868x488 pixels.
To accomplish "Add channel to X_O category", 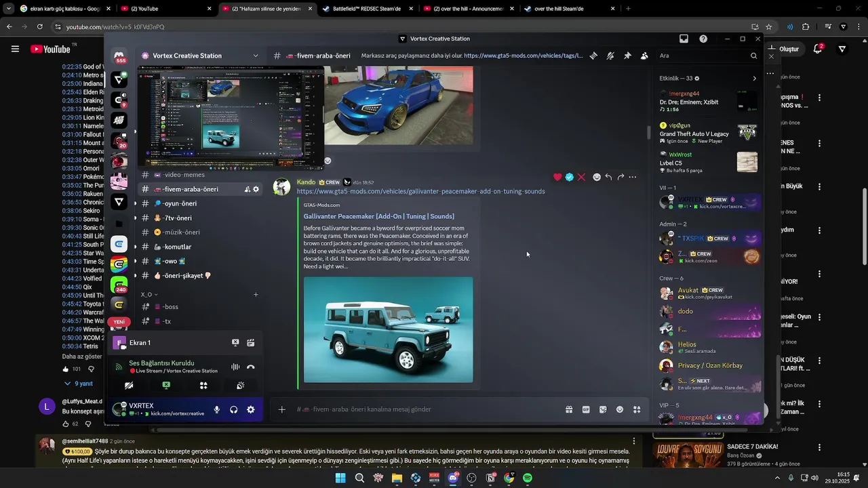I will (256, 295).
